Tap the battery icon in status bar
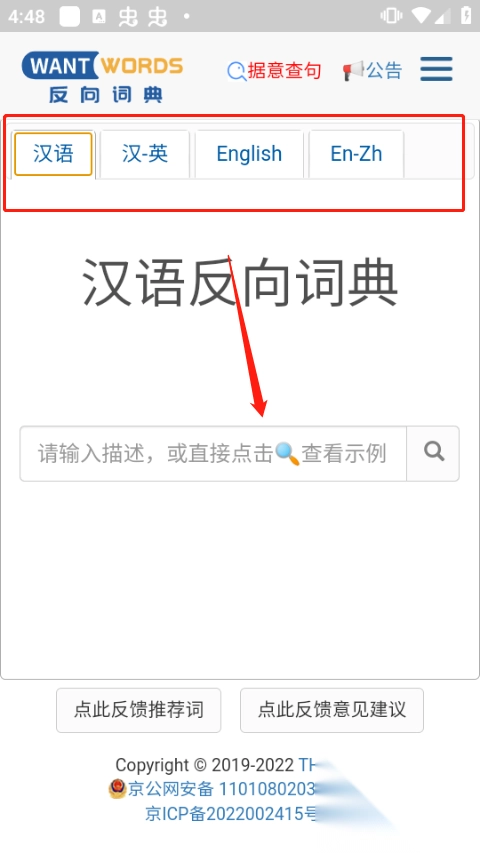 click(x=466, y=16)
